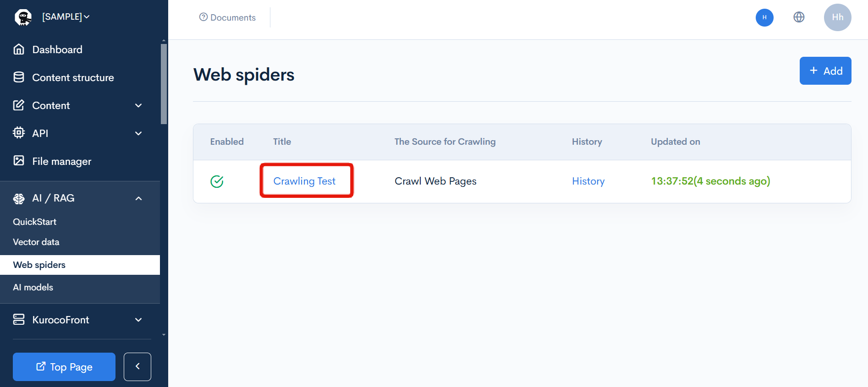This screenshot has width=868, height=387.
Task: Toggle the green Enabled checkmark for Crawling Test
Action: (x=217, y=181)
